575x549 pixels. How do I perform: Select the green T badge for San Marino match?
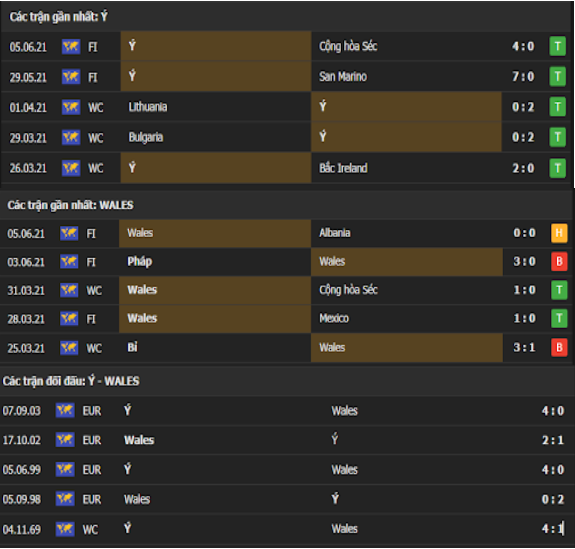pos(557,77)
